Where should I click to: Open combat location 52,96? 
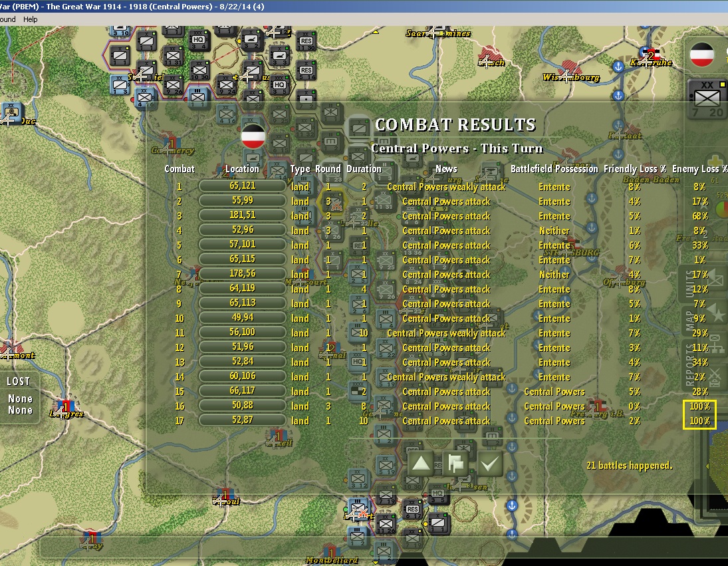243,230
